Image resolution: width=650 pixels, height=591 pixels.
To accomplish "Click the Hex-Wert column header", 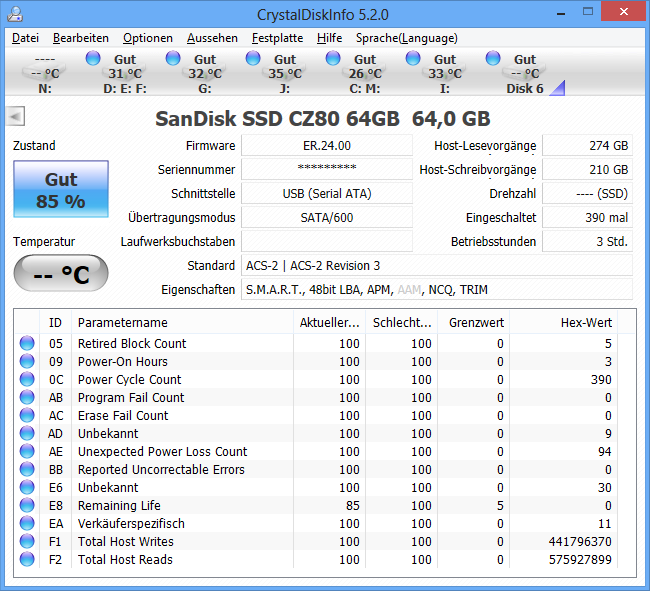I will [x=564, y=322].
